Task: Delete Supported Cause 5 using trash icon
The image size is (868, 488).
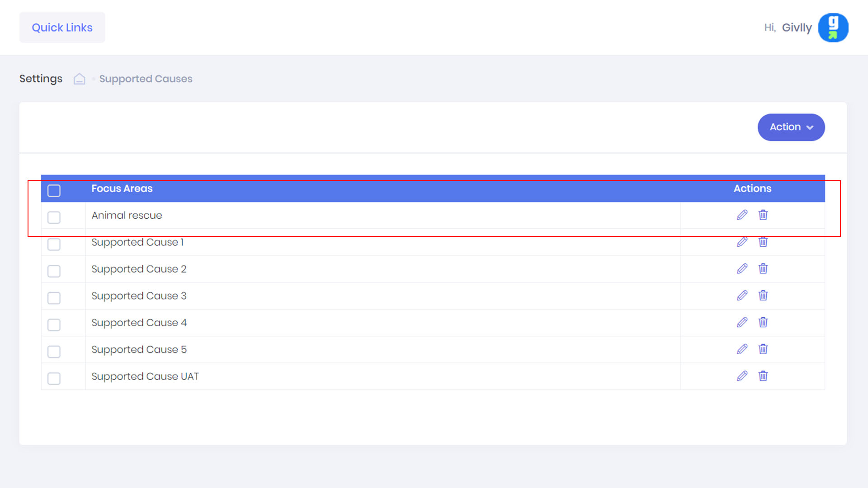Action: point(763,349)
